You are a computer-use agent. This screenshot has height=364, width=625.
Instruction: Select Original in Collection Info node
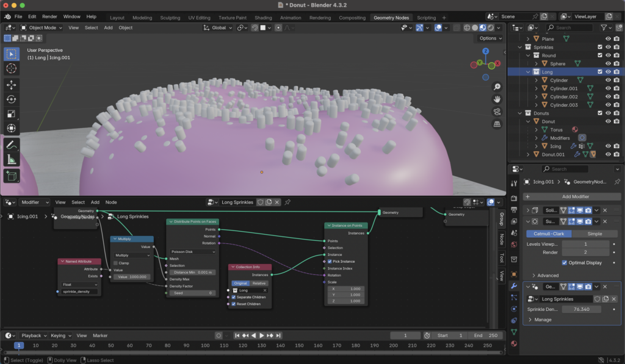click(x=240, y=283)
